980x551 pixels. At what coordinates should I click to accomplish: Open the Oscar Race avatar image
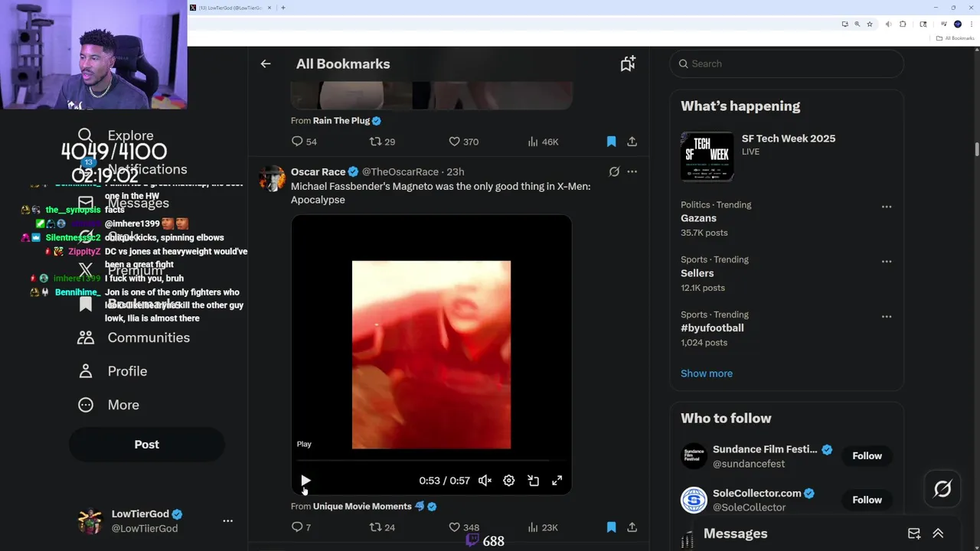[x=272, y=178]
